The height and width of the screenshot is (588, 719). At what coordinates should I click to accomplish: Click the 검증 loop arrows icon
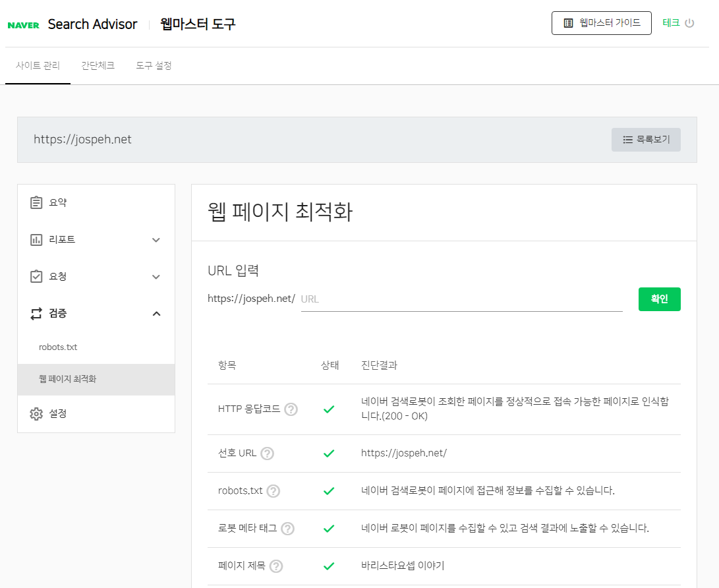click(x=36, y=313)
